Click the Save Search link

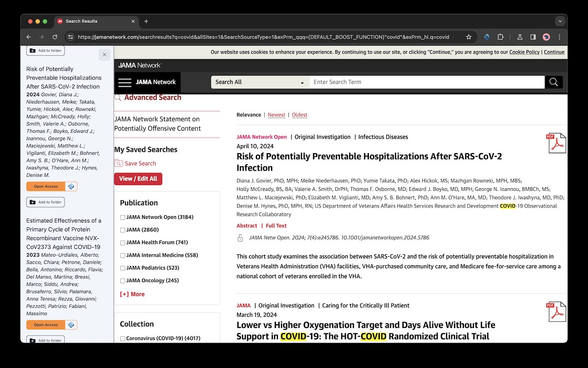141,163
